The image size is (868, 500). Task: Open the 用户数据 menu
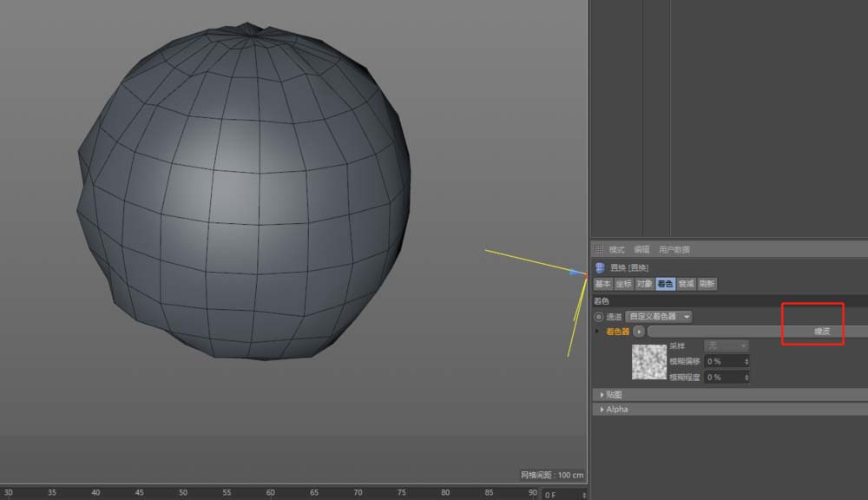[x=674, y=249]
